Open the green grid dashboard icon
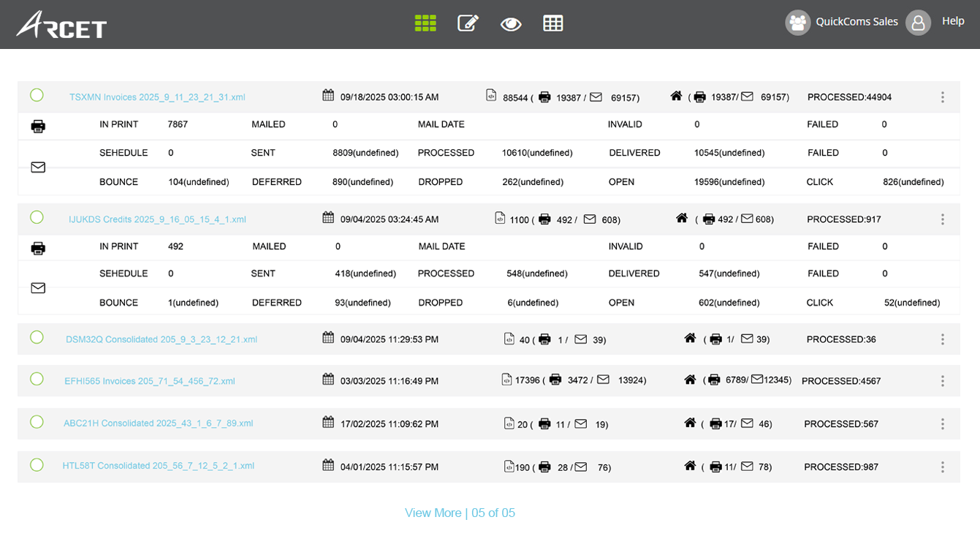 click(425, 23)
